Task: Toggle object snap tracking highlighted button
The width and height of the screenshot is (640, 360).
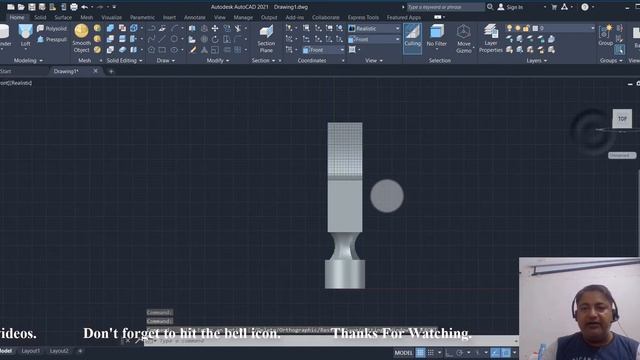Action: [495, 353]
